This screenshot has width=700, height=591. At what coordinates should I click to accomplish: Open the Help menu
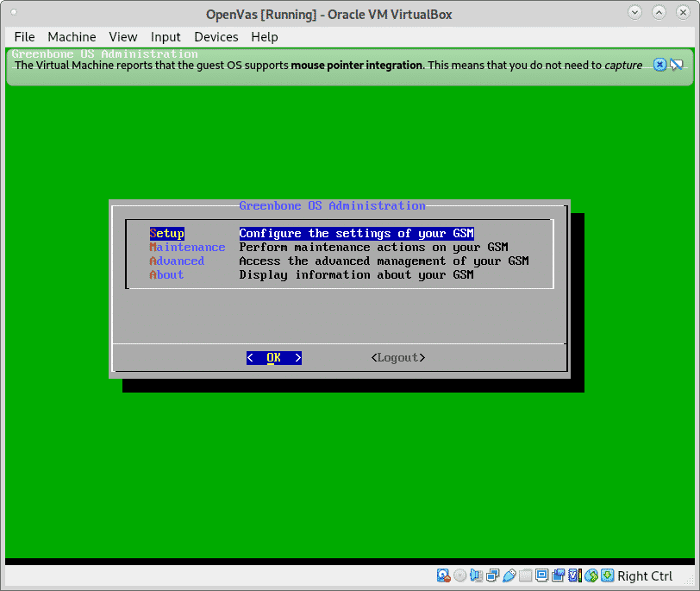point(265,36)
